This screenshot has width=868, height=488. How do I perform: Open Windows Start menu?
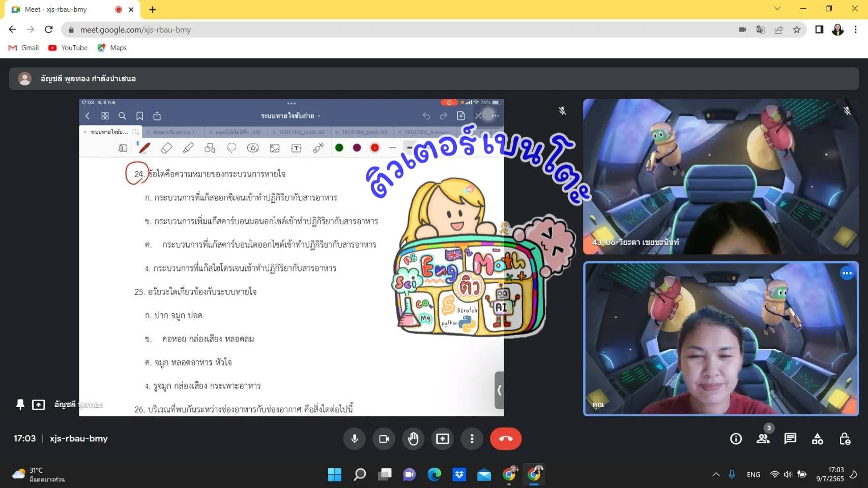click(335, 475)
